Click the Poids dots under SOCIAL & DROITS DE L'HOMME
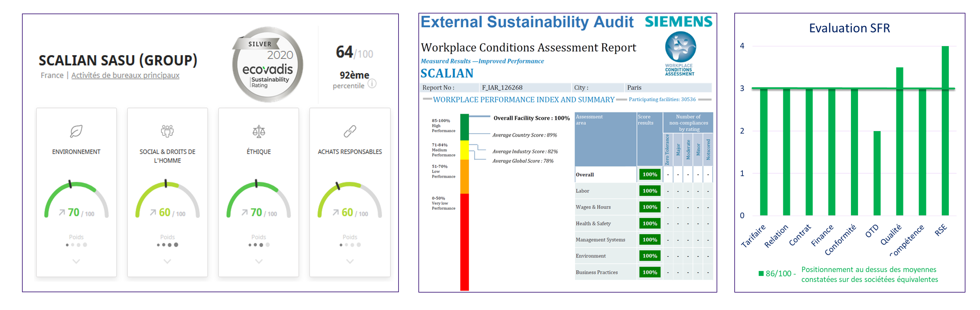The height and width of the screenshot is (310, 980). click(x=167, y=245)
